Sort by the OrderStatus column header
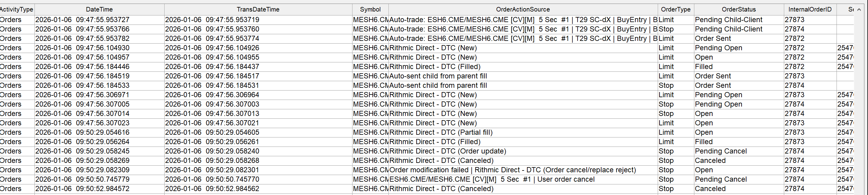This screenshot has width=868, height=195. [x=738, y=9]
